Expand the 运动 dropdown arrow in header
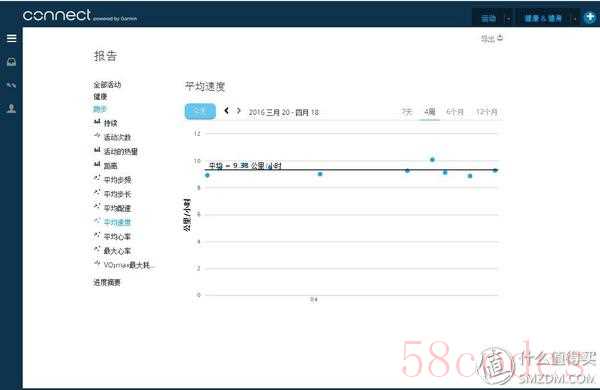 click(x=509, y=19)
